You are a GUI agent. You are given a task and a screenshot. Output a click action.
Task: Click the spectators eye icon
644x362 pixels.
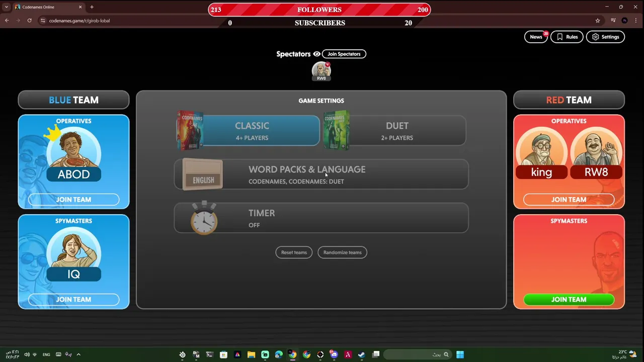click(x=316, y=54)
